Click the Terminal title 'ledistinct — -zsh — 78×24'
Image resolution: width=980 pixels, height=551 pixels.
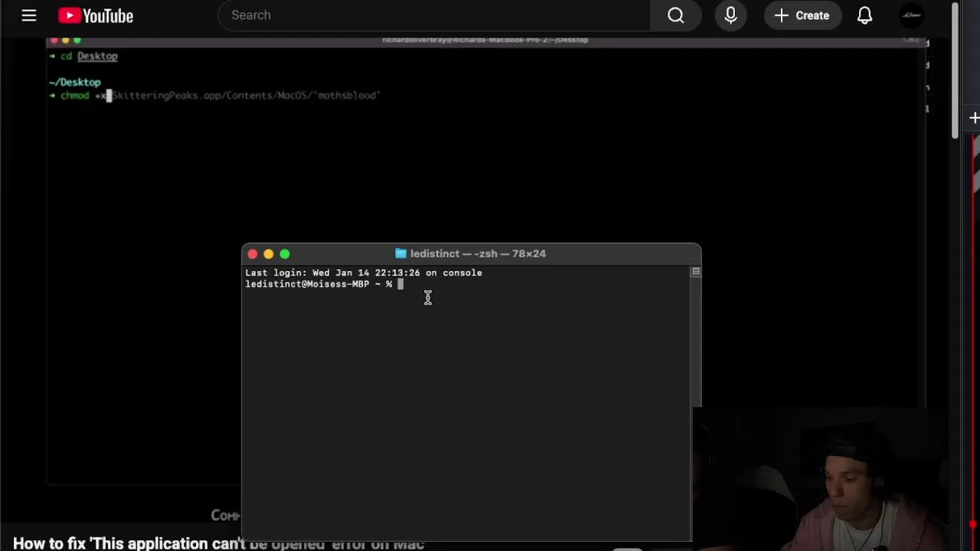click(478, 253)
